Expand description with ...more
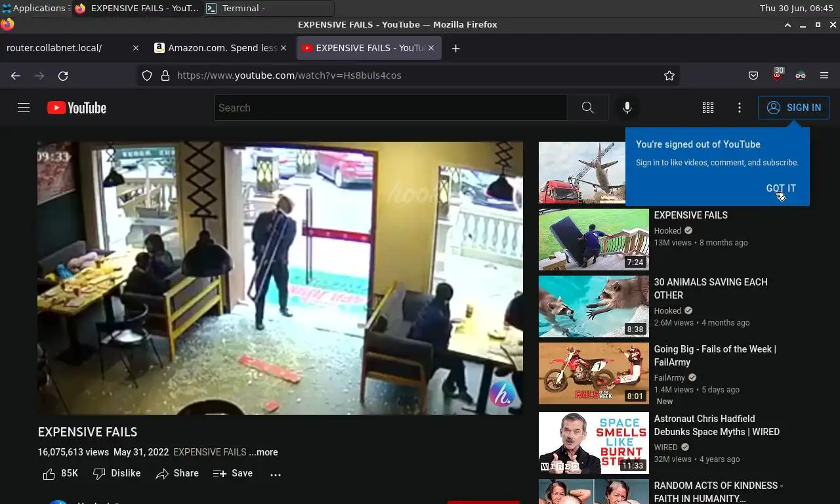The width and height of the screenshot is (840, 504). (263, 452)
